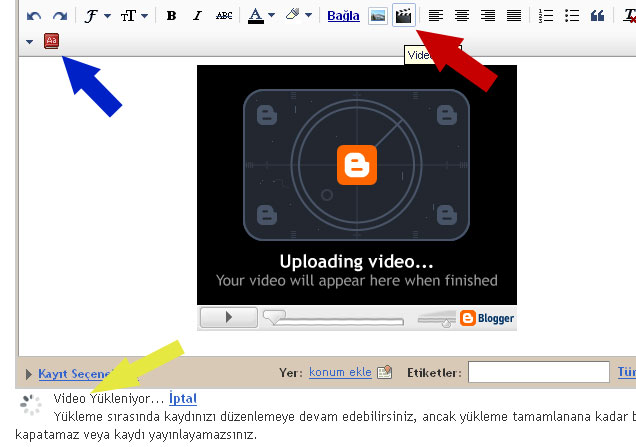This screenshot has height=447, width=636.
Task: Click the uploading video placeholder
Action: 357,185
